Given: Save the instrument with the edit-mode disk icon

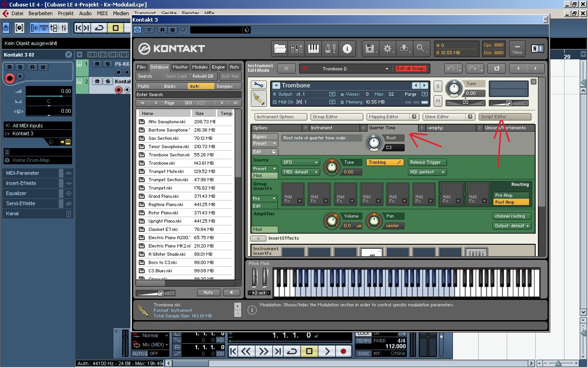Looking at the screenshot, I should [497, 69].
